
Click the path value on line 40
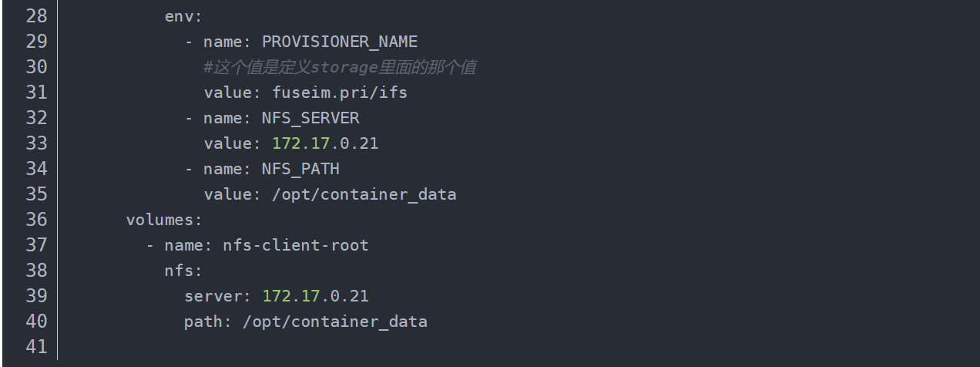point(334,322)
